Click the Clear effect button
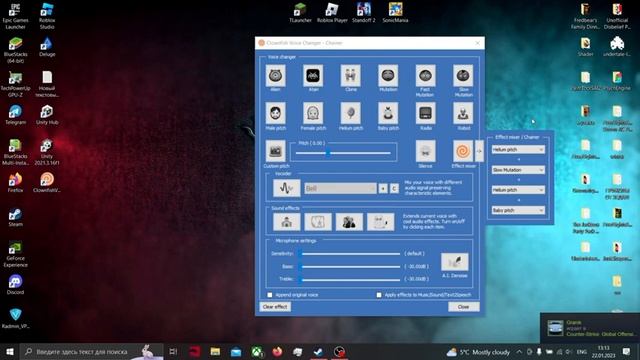This screenshot has height=360, width=640. coord(275,307)
